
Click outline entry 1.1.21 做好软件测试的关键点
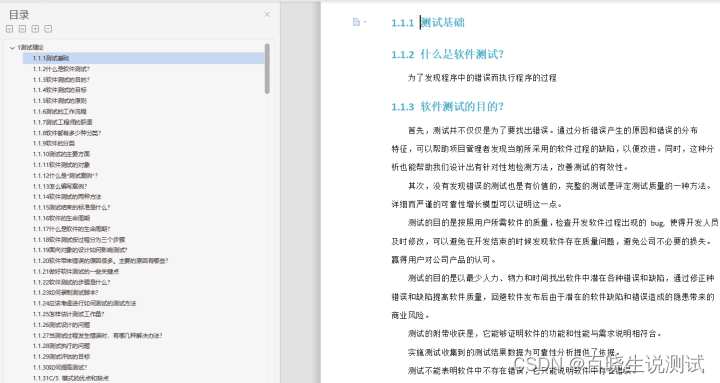[x=76, y=271]
